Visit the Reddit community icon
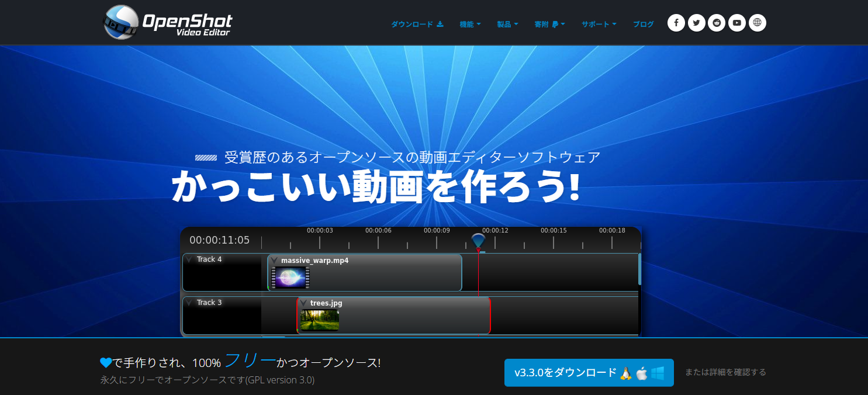 717,23
